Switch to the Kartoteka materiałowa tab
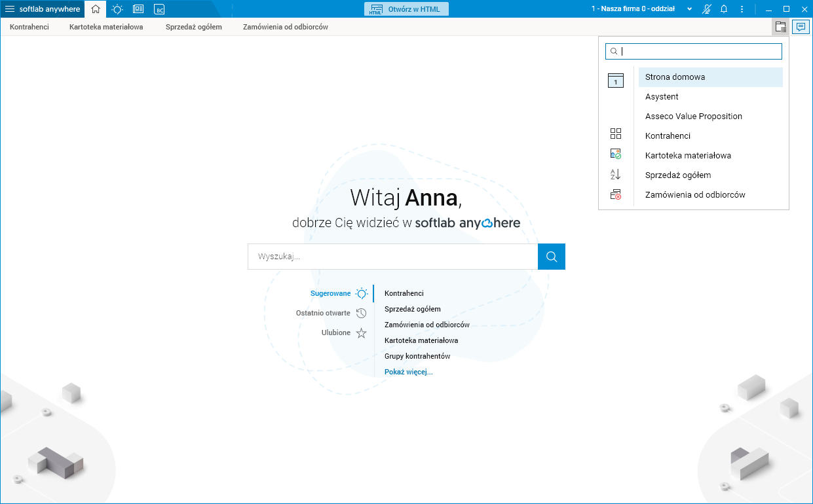813x504 pixels. [106, 27]
